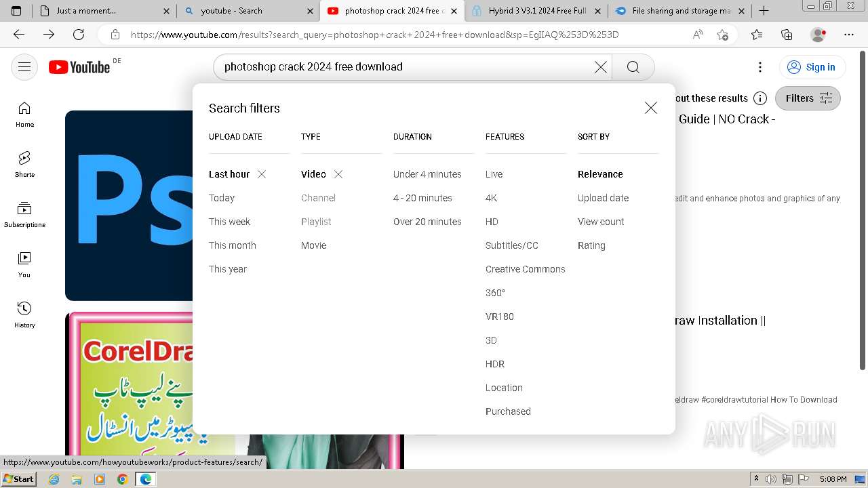Enable the VR180 filter
The width and height of the screenshot is (868, 488).
pyautogui.click(x=500, y=317)
